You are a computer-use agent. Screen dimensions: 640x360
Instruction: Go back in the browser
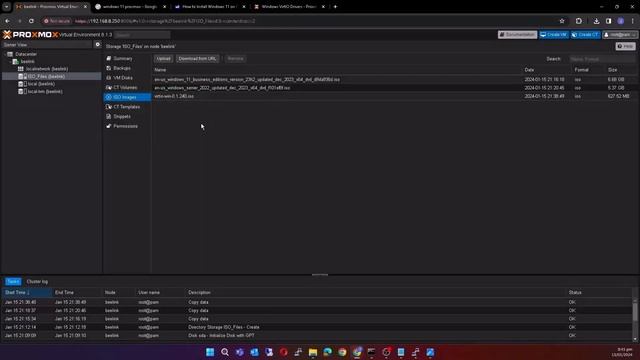[8, 21]
